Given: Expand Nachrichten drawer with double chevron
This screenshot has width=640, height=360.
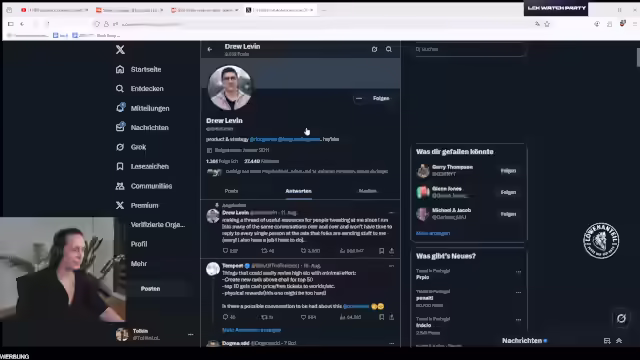Looking at the screenshot, I should (x=619, y=341).
